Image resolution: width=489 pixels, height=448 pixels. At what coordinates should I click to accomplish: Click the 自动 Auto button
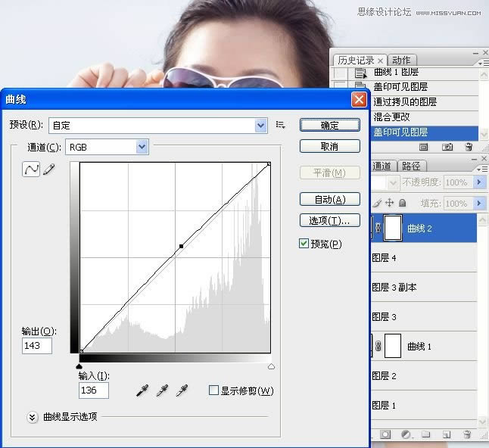329,200
